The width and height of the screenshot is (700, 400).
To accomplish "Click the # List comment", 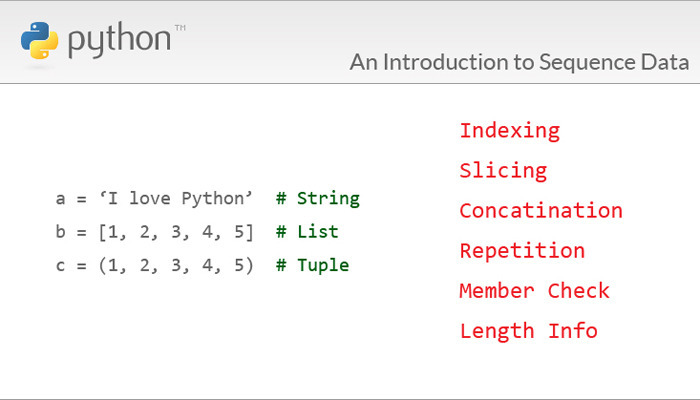I will pyautogui.click(x=307, y=232).
